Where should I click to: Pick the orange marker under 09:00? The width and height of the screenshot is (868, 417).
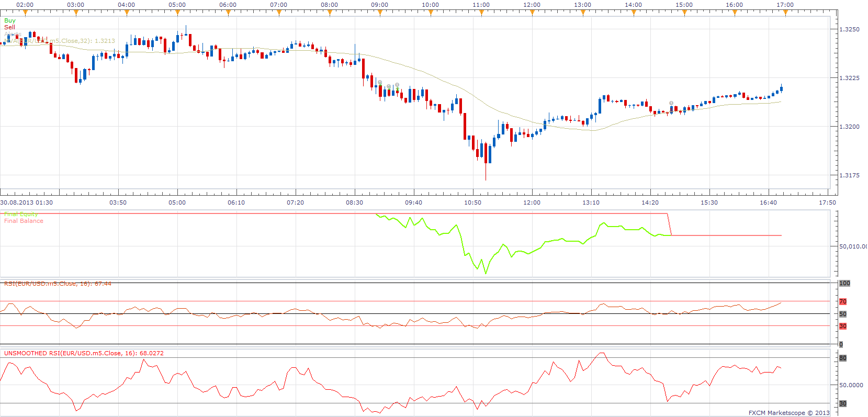[380, 13]
